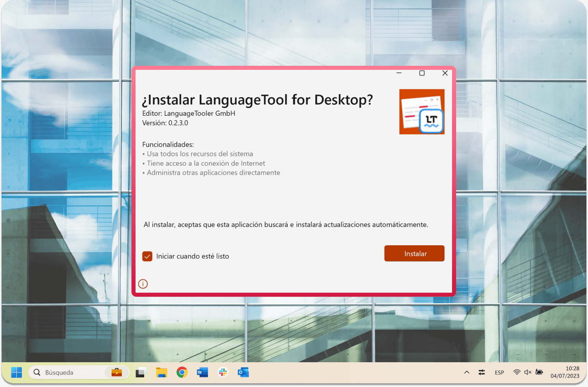This screenshot has height=387, width=588.
Task: Open File Explorer from taskbar
Action: pyautogui.click(x=162, y=372)
